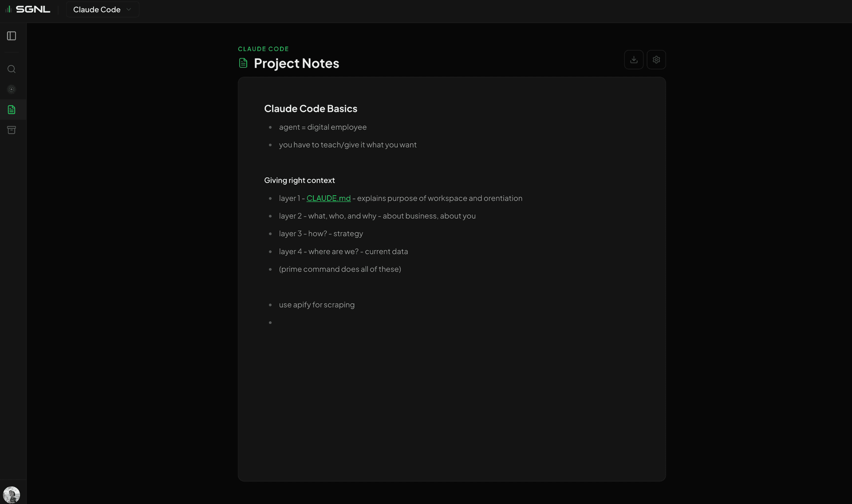Click the CLAUDE CODE label above the title
The image size is (852, 504).
[263, 49]
